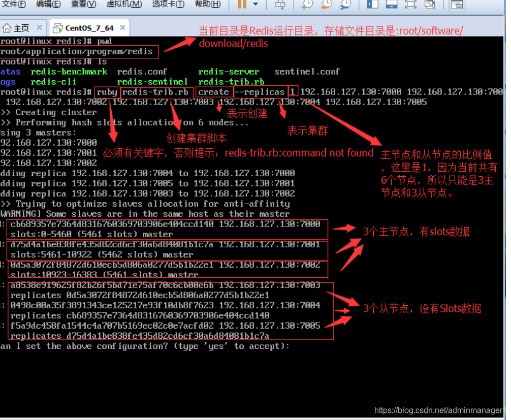The width and height of the screenshot is (511, 420).
Task: Open the 查看(V) menu
Action: 83,4
